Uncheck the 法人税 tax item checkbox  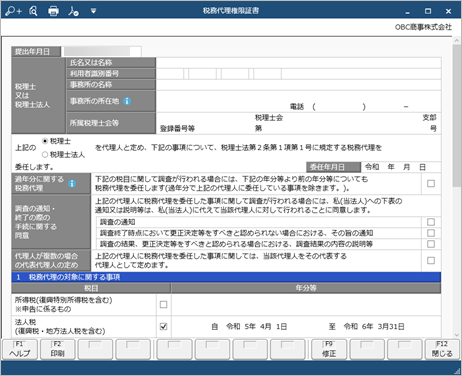tap(163, 327)
